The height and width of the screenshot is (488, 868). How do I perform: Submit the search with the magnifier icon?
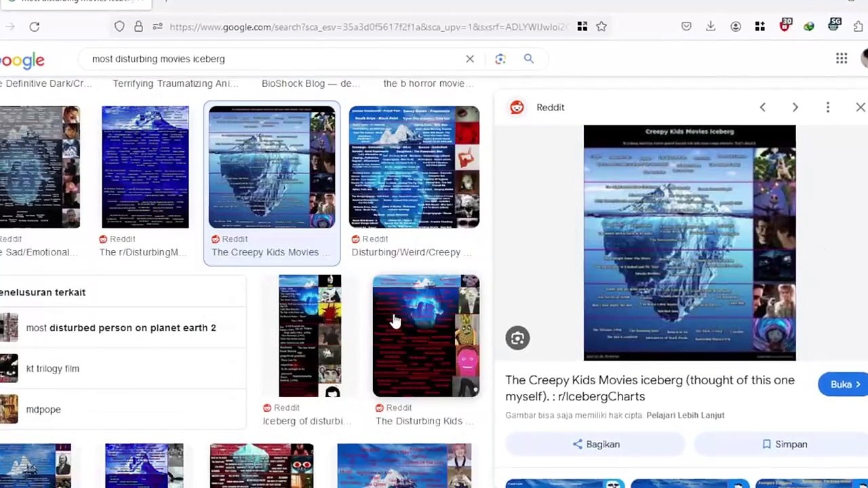pyautogui.click(x=529, y=59)
